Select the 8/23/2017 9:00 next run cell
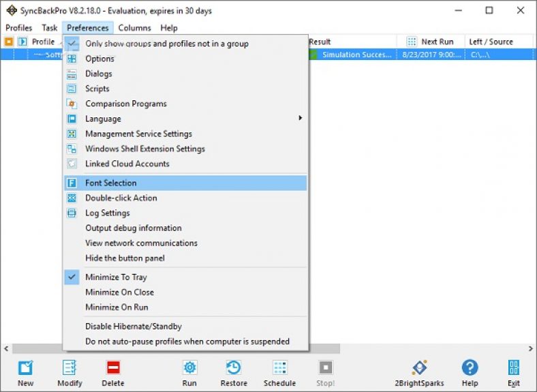Screen dimensions: 537x392 (x=431, y=55)
